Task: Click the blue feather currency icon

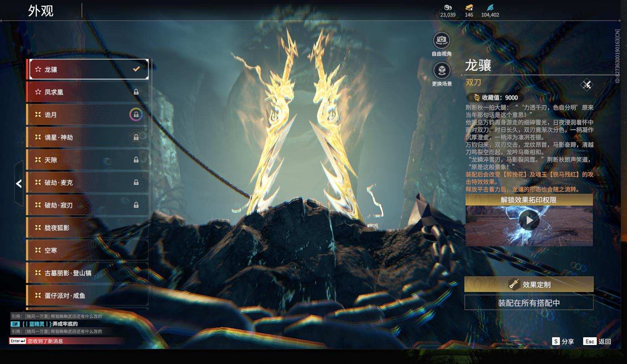Action: (490, 7)
